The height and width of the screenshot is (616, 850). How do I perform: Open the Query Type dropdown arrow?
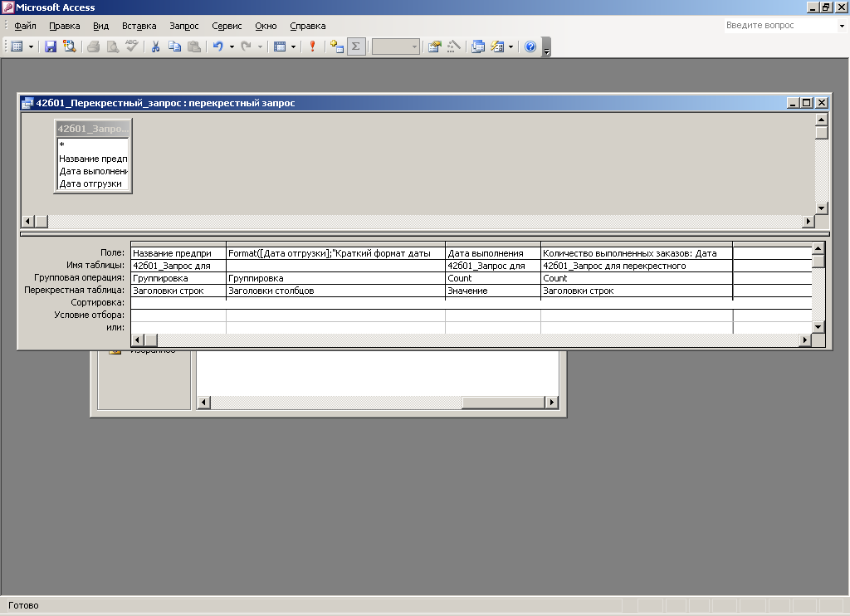(293, 46)
